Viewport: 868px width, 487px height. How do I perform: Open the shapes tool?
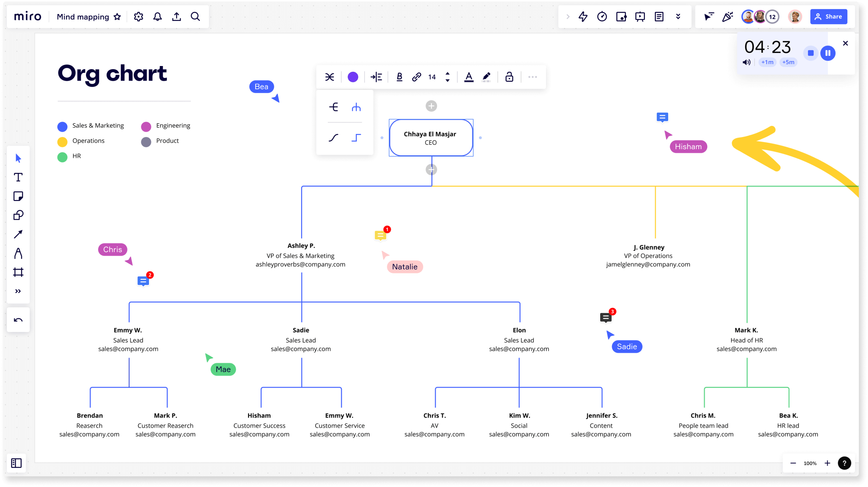pyautogui.click(x=18, y=215)
